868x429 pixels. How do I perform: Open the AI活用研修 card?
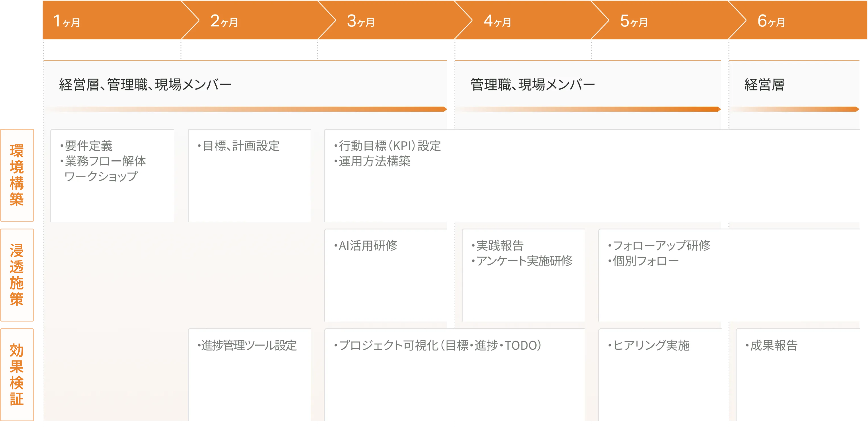(386, 275)
